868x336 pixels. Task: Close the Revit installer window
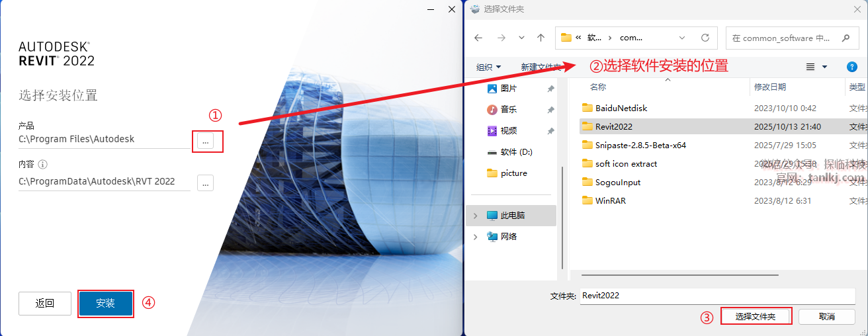(452, 9)
